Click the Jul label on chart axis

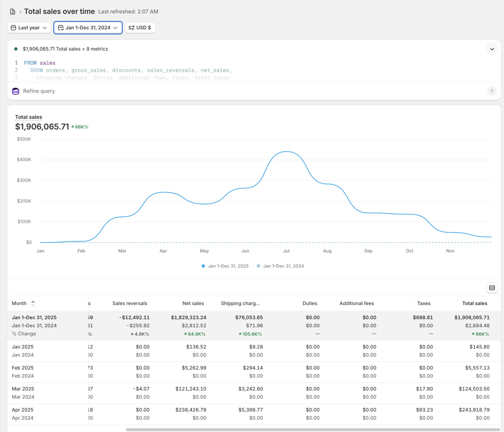click(286, 251)
